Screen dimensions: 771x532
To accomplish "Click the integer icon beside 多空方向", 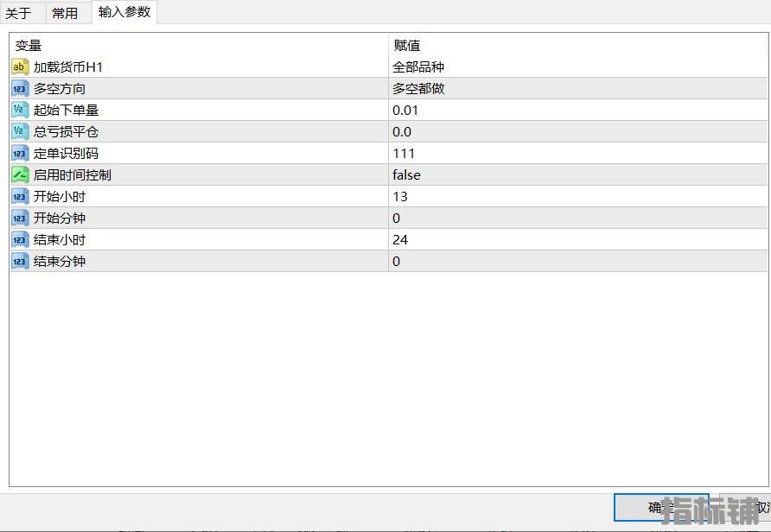I will click(x=20, y=89).
